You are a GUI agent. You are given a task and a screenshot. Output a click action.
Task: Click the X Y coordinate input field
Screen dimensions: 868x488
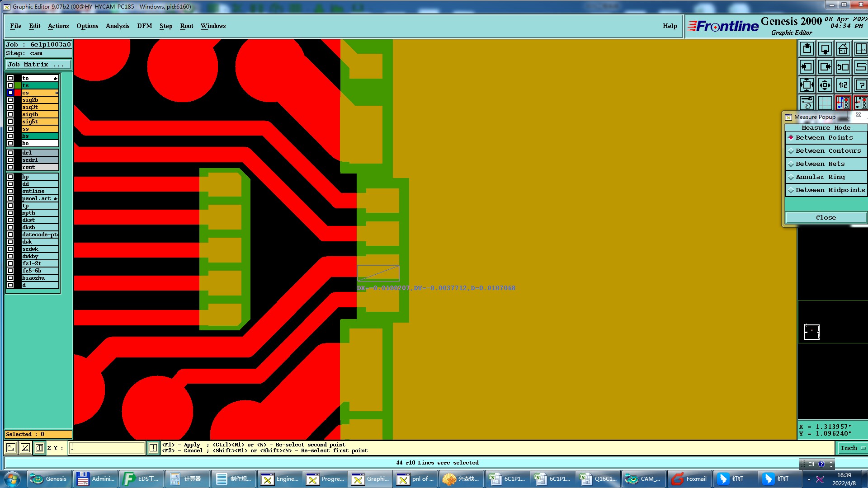point(107,448)
